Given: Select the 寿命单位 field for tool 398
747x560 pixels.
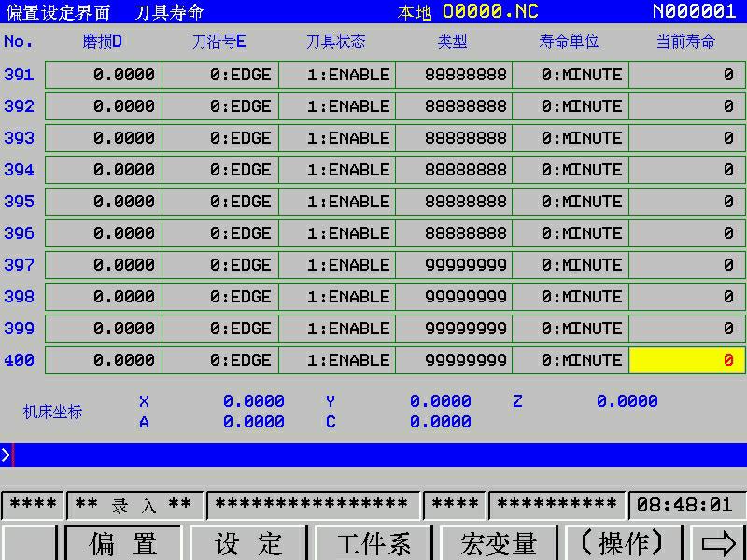Looking at the screenshot, I should (571, 297).
